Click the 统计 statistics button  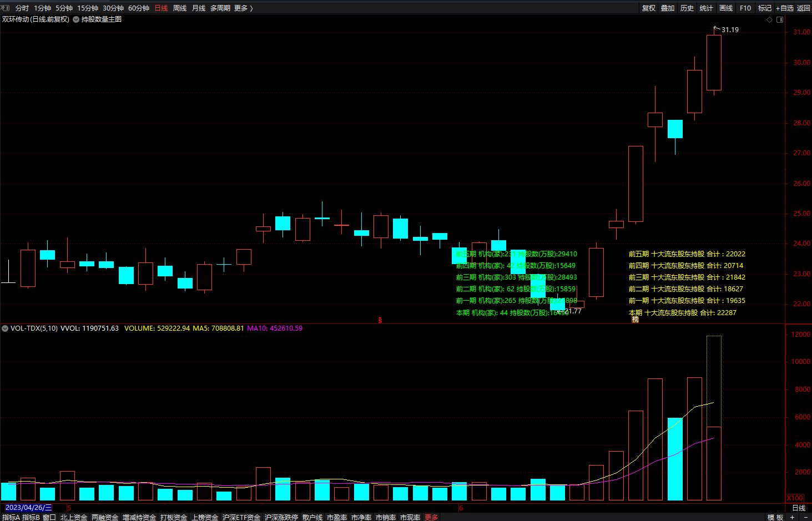click(707, 8)
